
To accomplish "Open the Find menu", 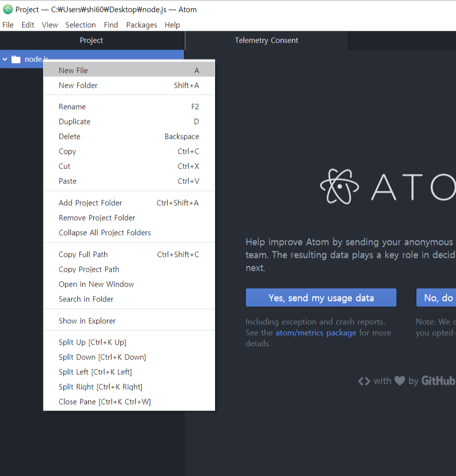I will (x=111, y=25).
